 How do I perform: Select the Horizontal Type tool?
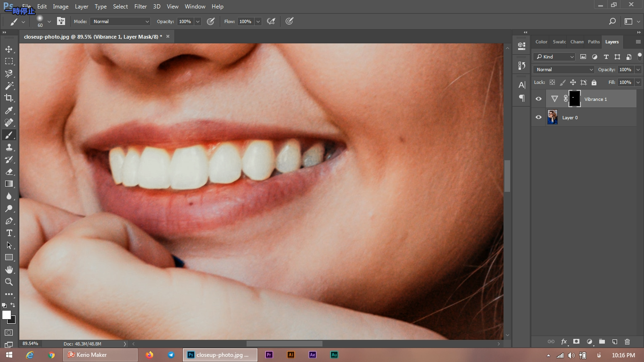pyautogui.click(x=9, y=233)
